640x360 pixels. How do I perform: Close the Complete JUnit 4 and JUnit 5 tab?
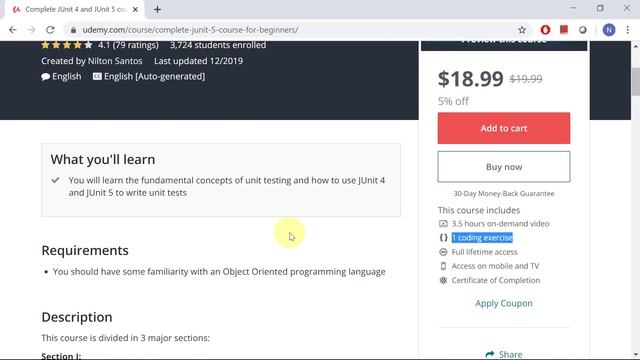[135, 9]
